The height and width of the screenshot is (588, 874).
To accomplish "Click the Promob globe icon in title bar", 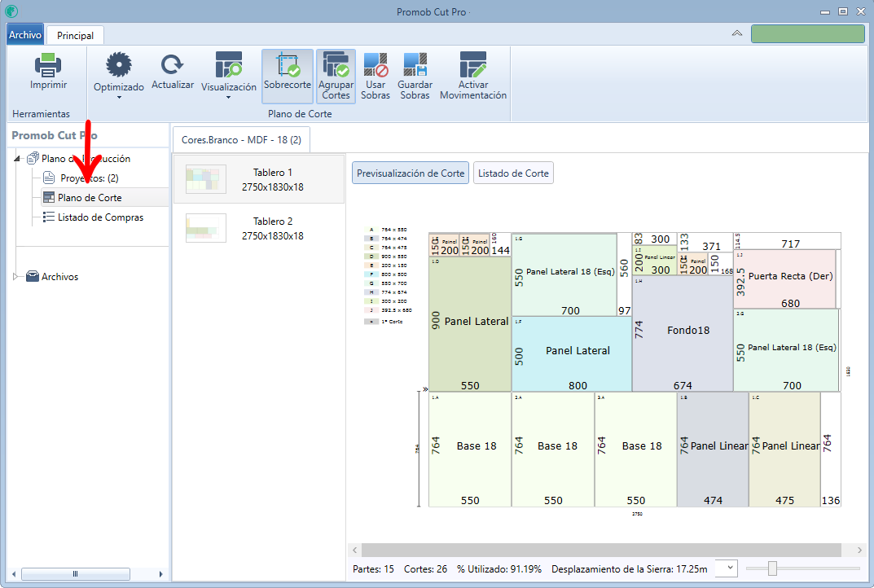I will 11,11.
